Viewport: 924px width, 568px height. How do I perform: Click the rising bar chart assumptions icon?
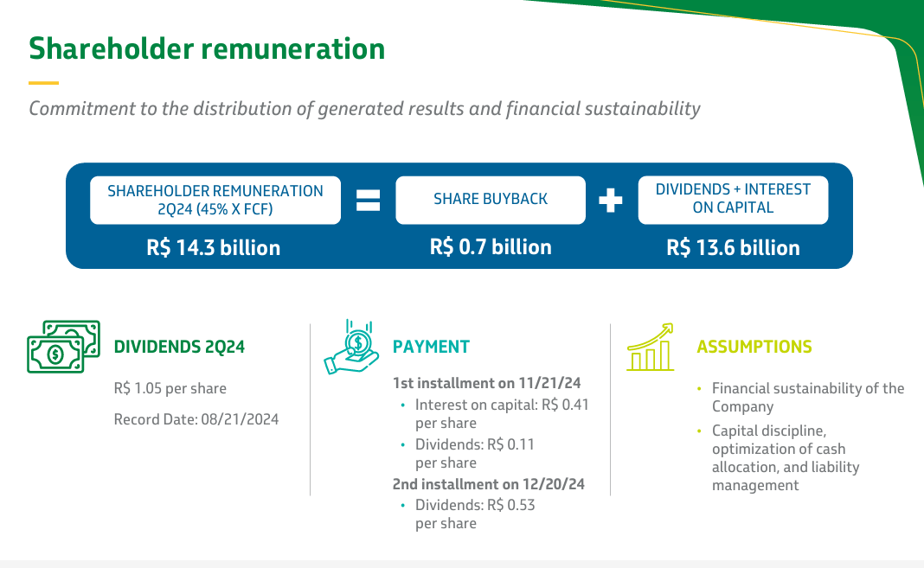coord(650,347)
